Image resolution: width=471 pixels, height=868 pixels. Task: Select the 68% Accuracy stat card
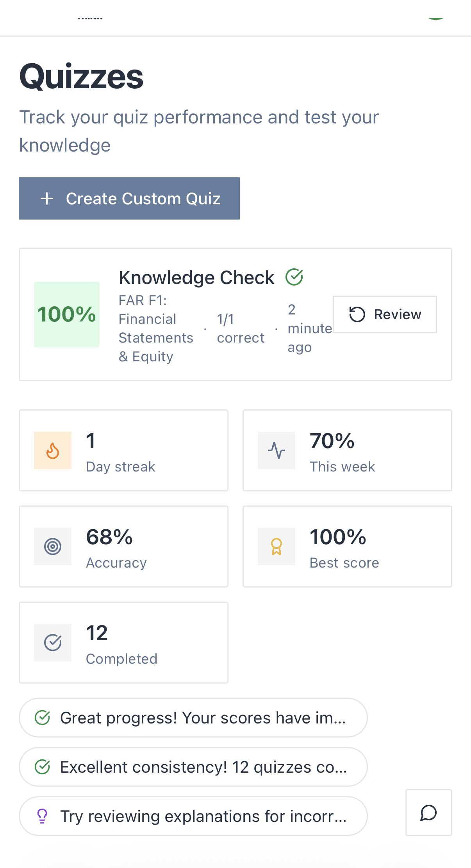tap(123, 547)
